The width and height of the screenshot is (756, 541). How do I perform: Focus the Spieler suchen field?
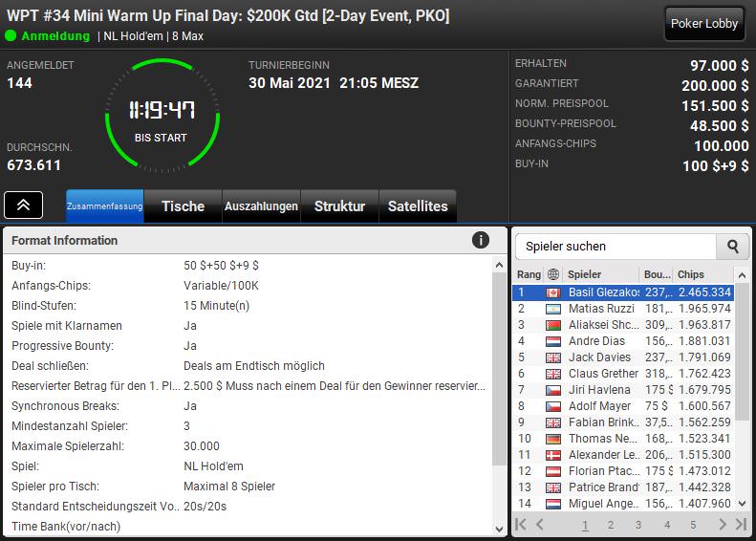click(x=616, y=247)
